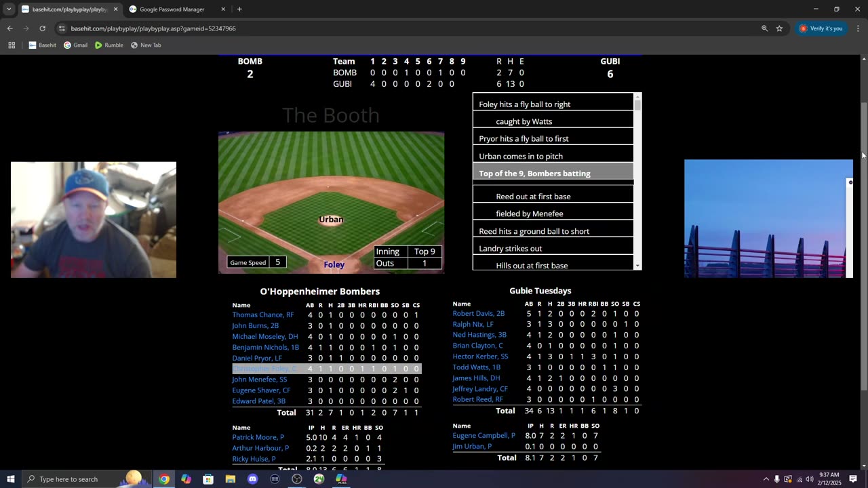Viewport: 868px width, 488px height.
Task: Click the webcam video thumbnail
Action: coord(94,220)
